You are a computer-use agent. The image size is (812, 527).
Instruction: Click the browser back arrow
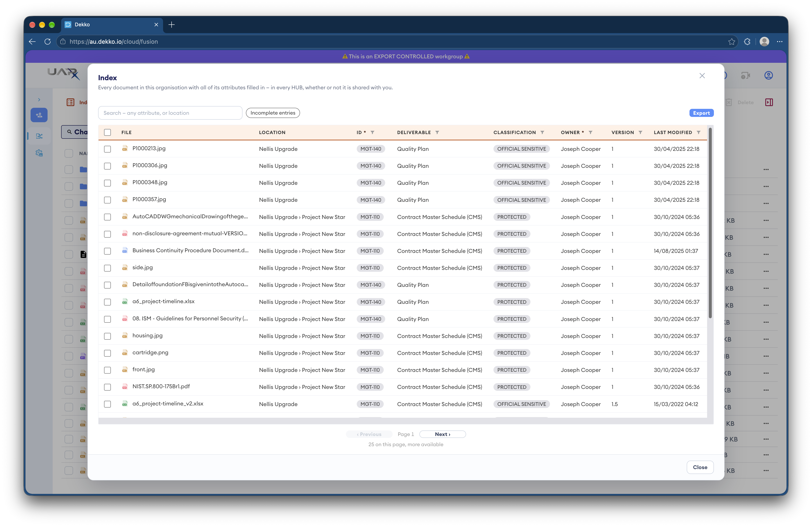(x=32, y=42)
